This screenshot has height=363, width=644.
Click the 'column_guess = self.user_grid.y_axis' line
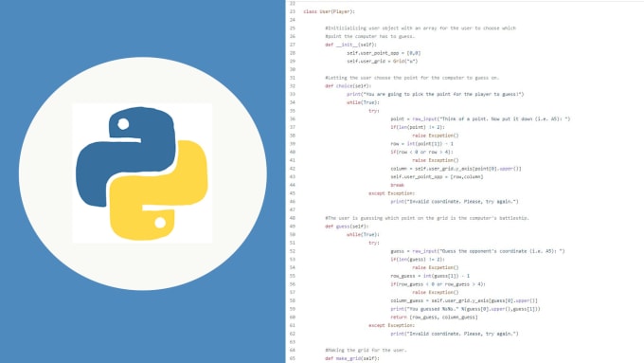(464, 300)
